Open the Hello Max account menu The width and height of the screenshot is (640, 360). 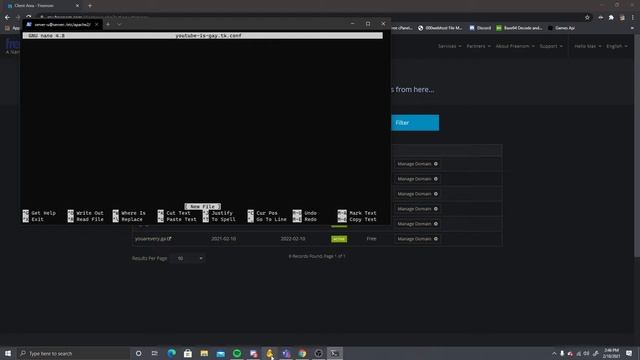pyautogui.click(x=588, y=46)
